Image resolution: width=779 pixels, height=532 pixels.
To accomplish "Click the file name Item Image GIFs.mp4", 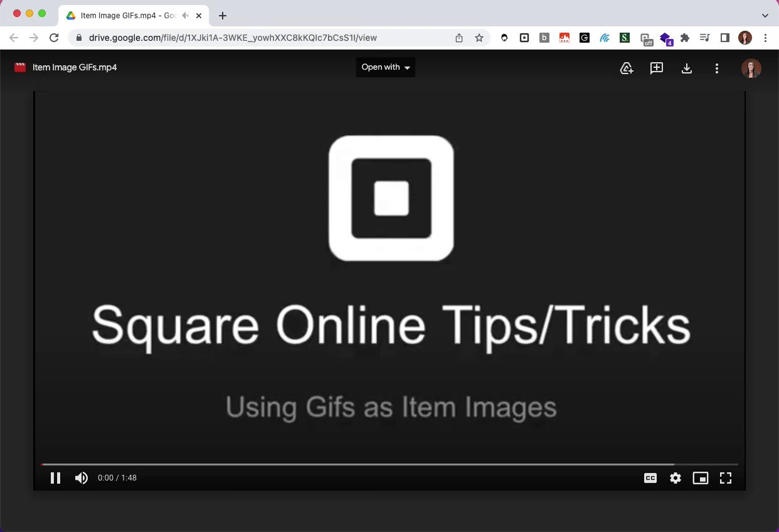I will (x=75, y=67).
